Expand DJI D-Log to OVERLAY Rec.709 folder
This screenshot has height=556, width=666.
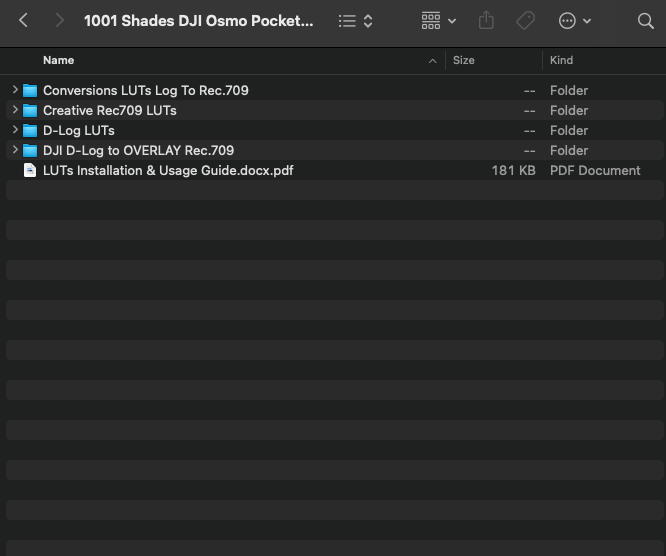[x=15, y=150]
